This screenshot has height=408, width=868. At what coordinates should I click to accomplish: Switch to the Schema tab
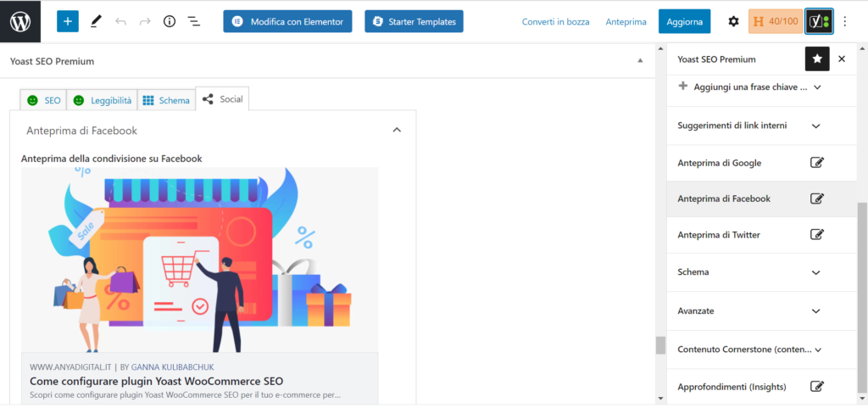[165, 100]
